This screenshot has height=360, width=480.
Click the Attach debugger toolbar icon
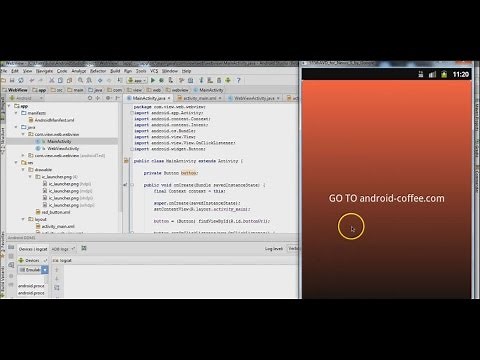(170, 80)
